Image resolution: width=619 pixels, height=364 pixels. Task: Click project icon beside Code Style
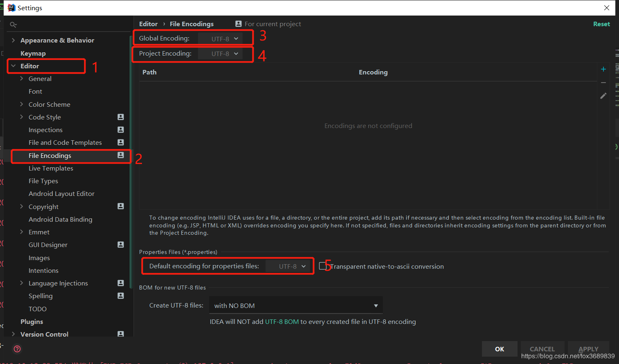coord(121,117)
